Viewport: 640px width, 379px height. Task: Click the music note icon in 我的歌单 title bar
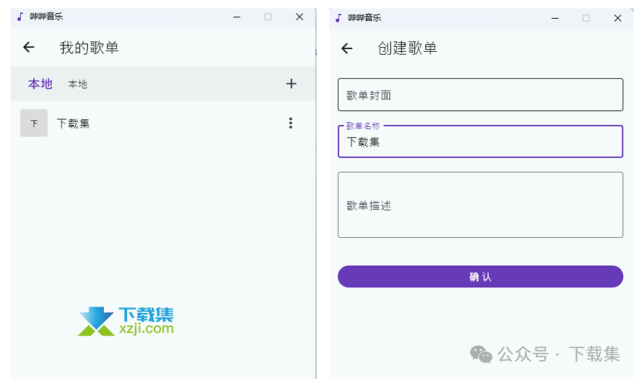click(x=20, y=17)
